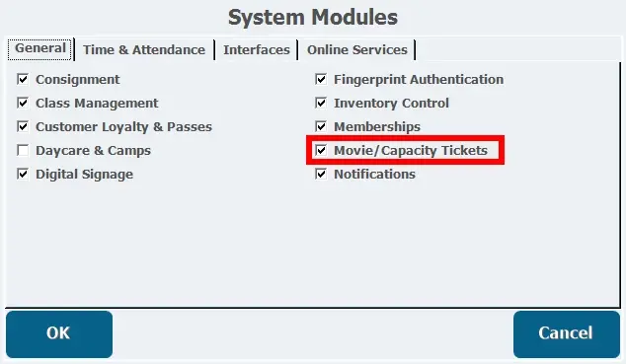
Task: Click the Digital Signage label text
Action: [x=84, y=175]
